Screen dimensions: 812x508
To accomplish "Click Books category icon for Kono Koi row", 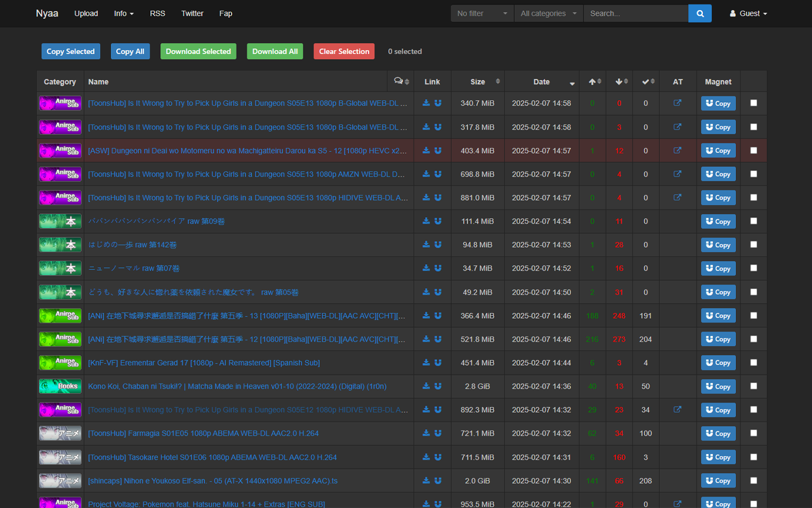I will tap(60, 386).
